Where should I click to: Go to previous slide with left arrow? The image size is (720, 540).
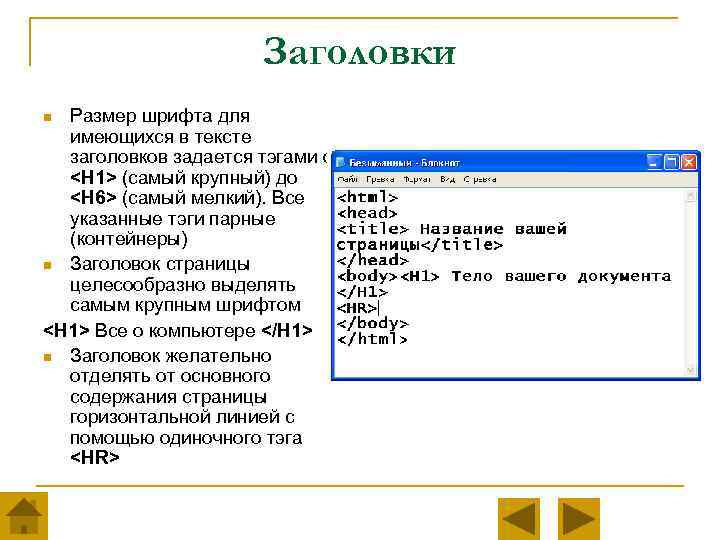tap(519, 519)
